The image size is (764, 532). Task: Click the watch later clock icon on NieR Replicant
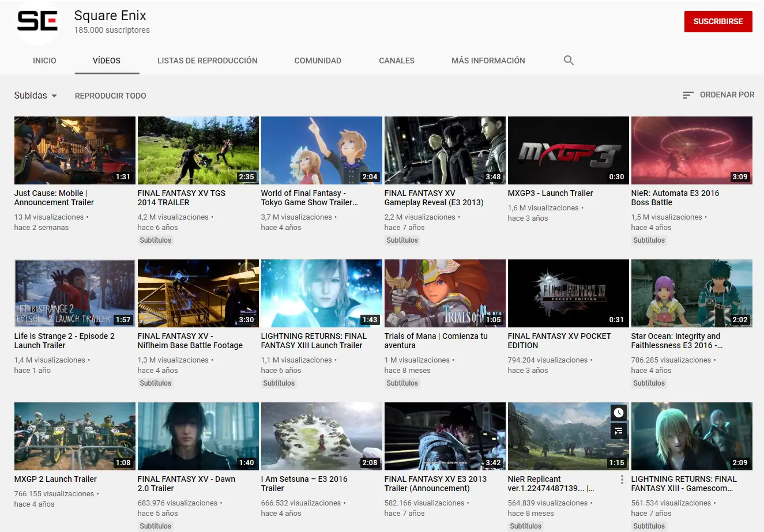pos(619,413)
